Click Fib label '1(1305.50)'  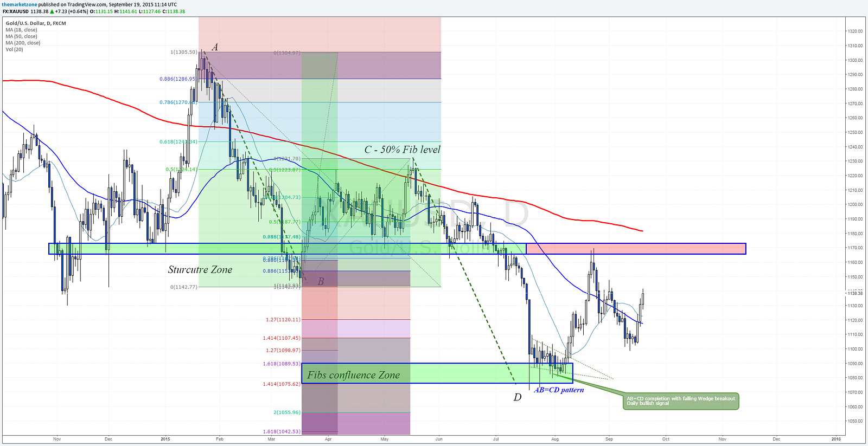(184, 52)
